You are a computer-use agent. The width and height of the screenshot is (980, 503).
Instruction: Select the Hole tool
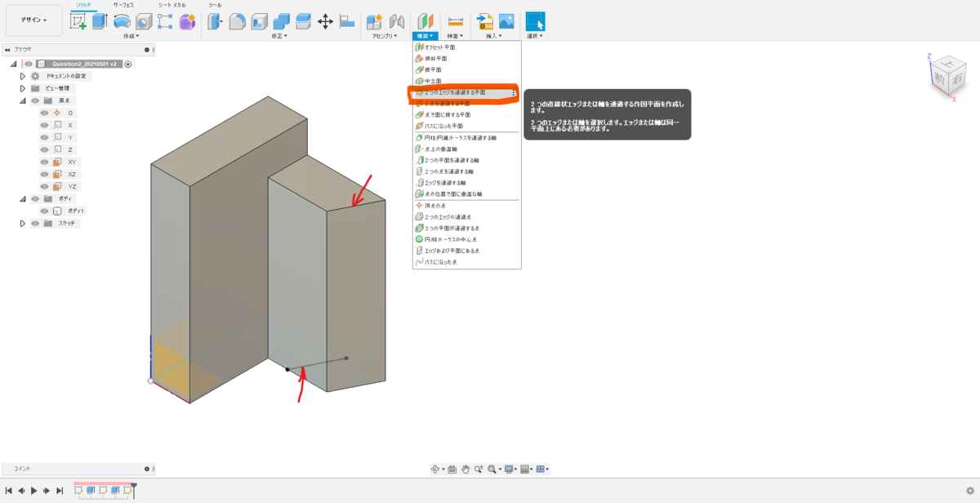pyautogui.click(x=144, y=22)
